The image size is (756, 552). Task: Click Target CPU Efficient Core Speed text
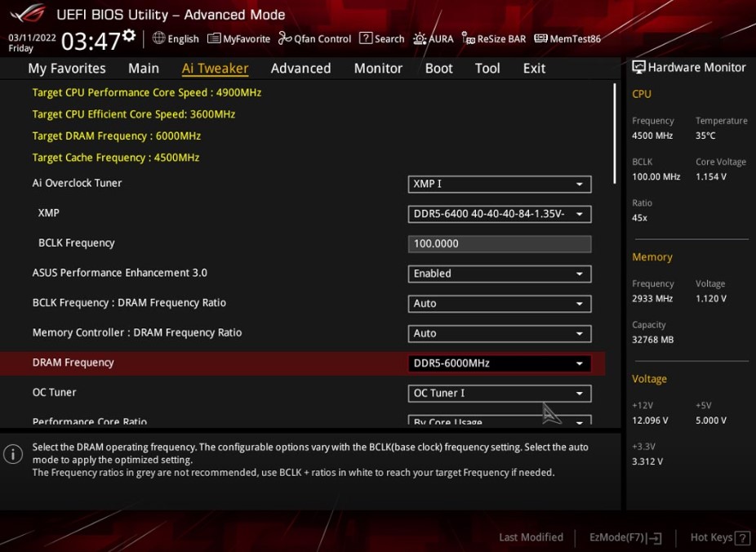coord(134,114)
